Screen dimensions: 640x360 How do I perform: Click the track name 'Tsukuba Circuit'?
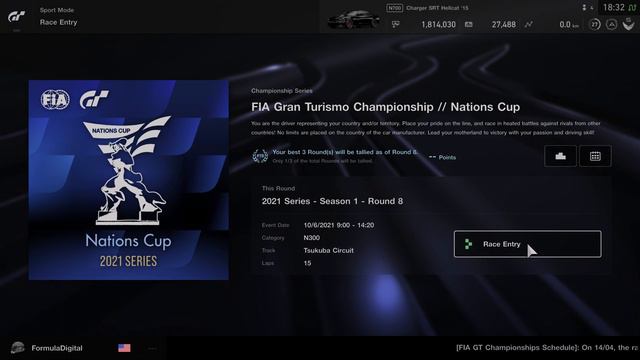click(x=329, y=250)
